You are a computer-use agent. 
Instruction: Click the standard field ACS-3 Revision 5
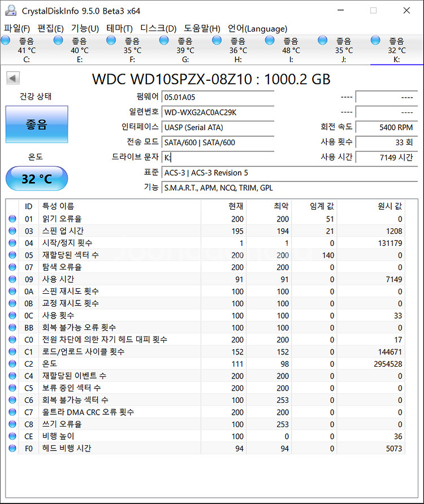click(x=289, y=172)
